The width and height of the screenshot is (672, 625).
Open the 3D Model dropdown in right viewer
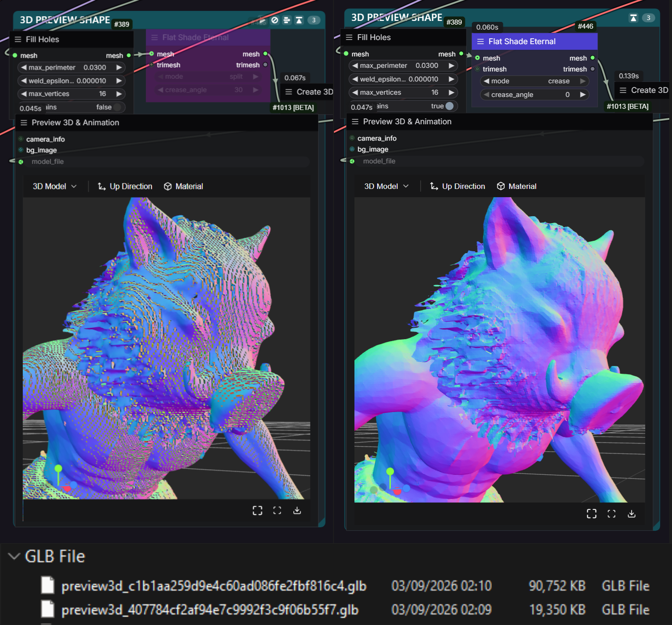click(386, 186)
